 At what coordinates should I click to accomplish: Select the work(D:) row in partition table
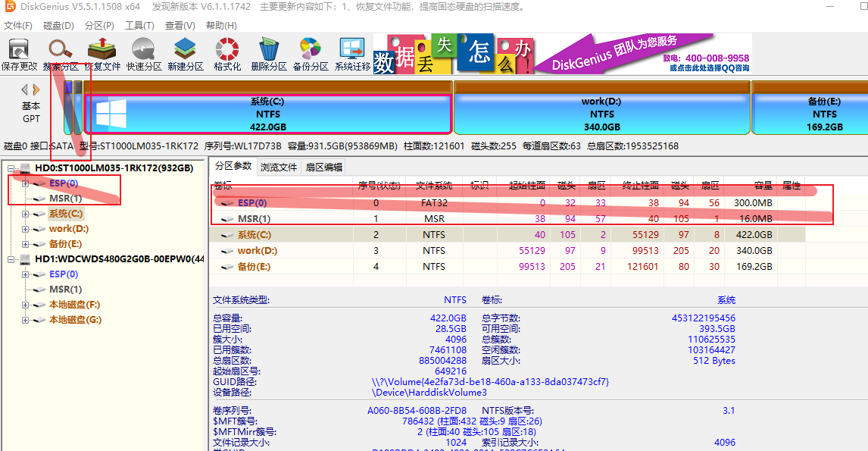point(507,251)
